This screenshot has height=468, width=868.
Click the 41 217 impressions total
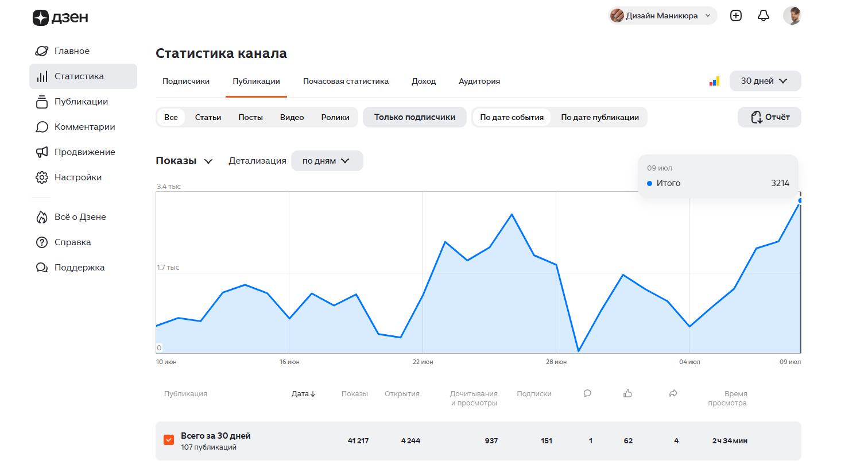358,441
